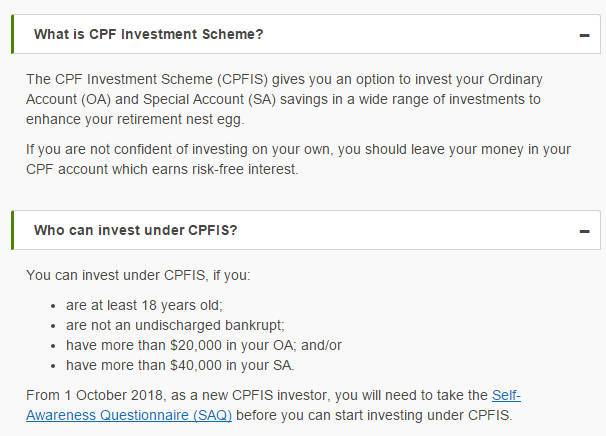Screen dimensions: 606x436
Task: Click green accent bar of second section header
Action: pos(12,231)
